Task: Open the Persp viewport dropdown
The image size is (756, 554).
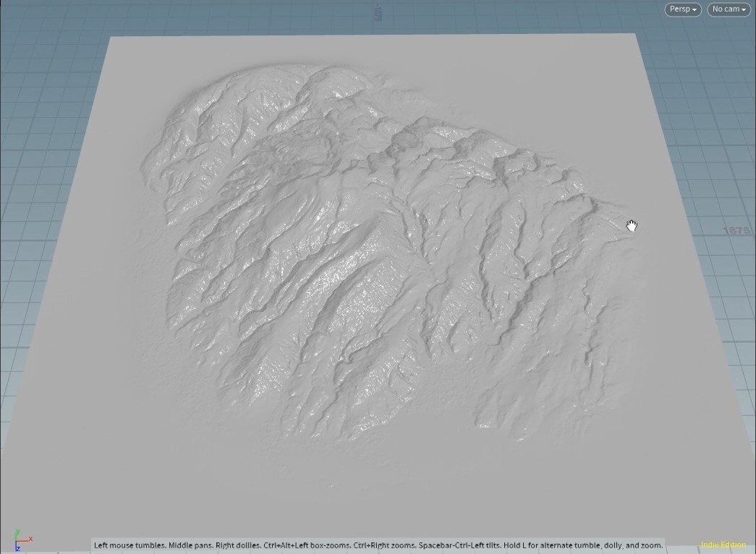Action: point(683,9)
